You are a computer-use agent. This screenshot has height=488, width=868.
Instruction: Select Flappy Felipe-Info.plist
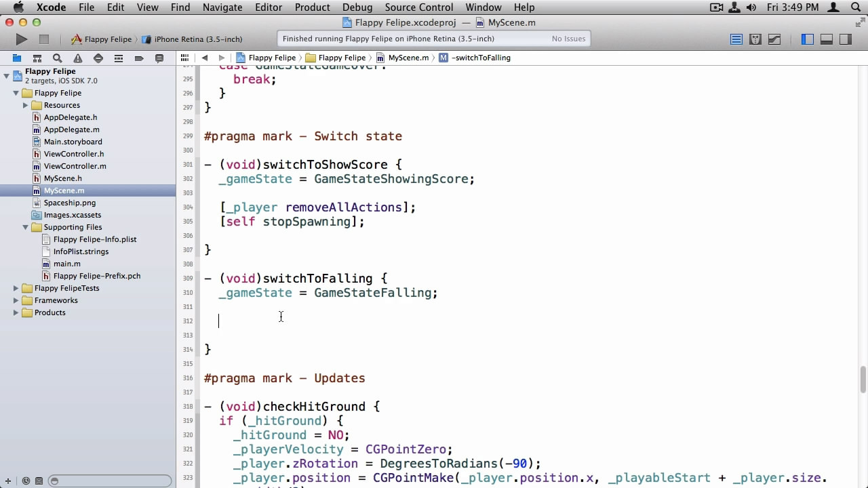point(95,239)
